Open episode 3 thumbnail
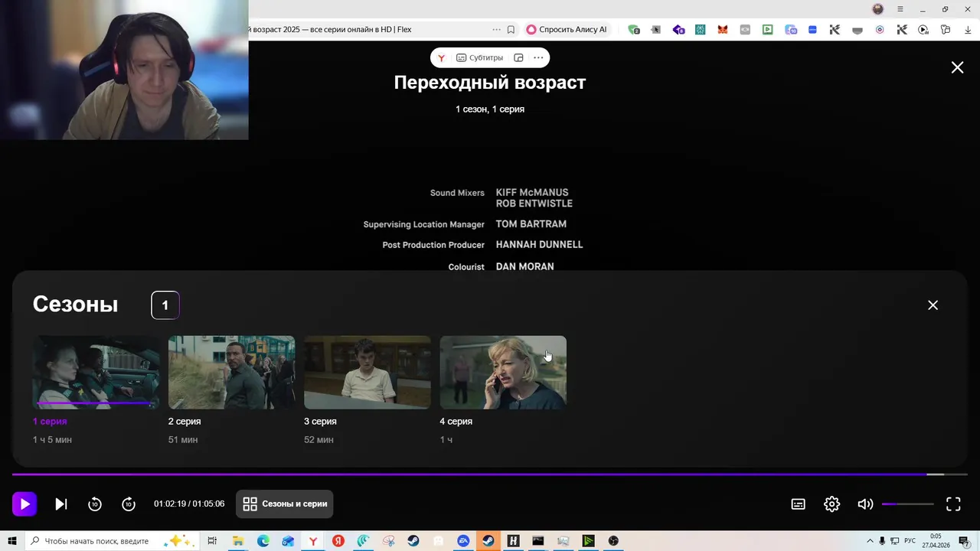980x551 pixels. [x=367, y=372]
